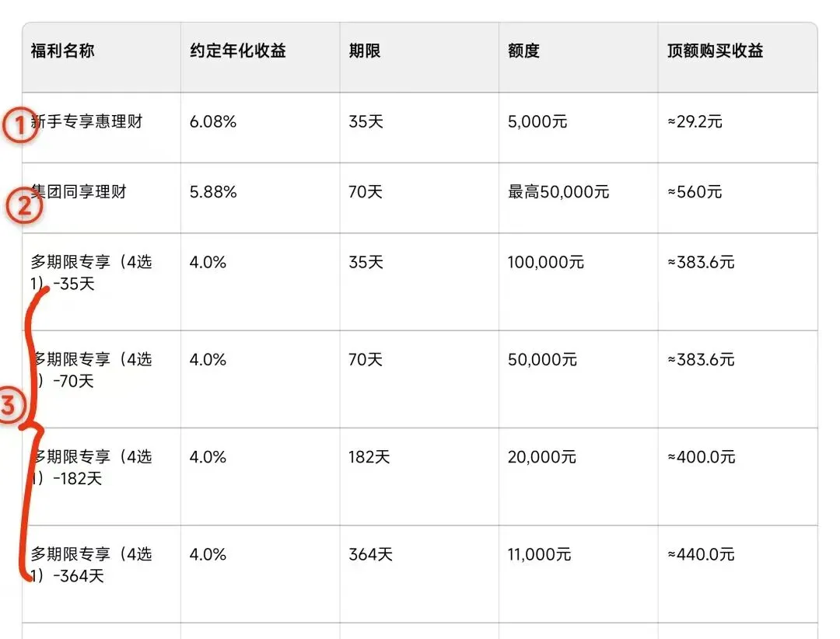The width and height of the screenshot is (840, 639).
Task: Select the 多期限专享 35天 row name
Action: 91,273
